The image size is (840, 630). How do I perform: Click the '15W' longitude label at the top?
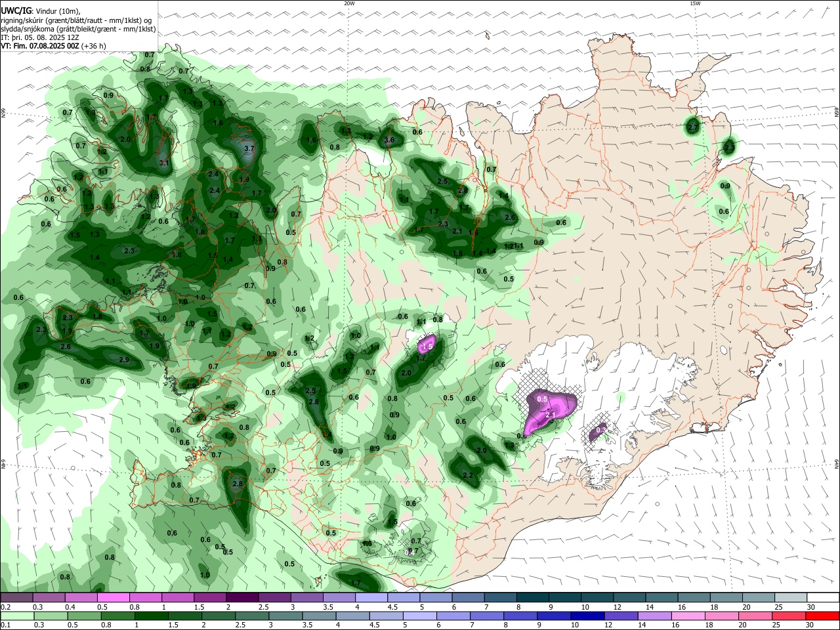click(x=695, y=3)
